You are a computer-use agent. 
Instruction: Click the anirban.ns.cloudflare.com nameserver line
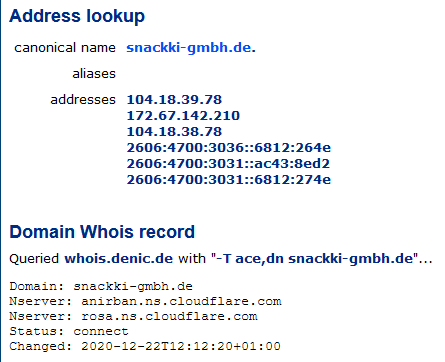click(145, 301)
